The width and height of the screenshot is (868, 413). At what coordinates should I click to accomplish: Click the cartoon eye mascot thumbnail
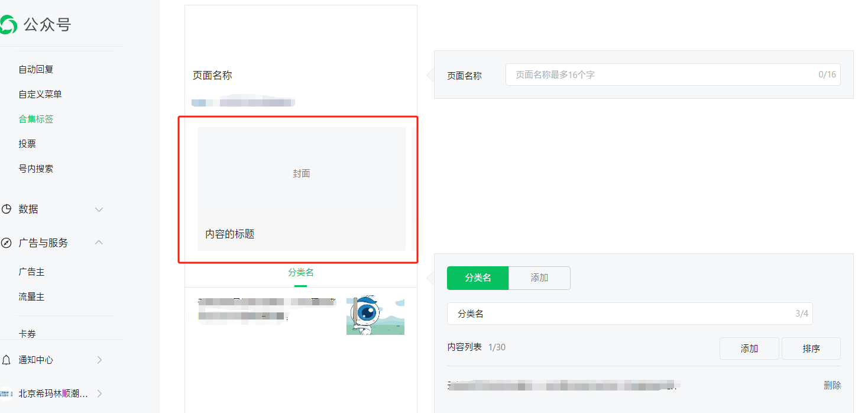(x=375, y=315)
